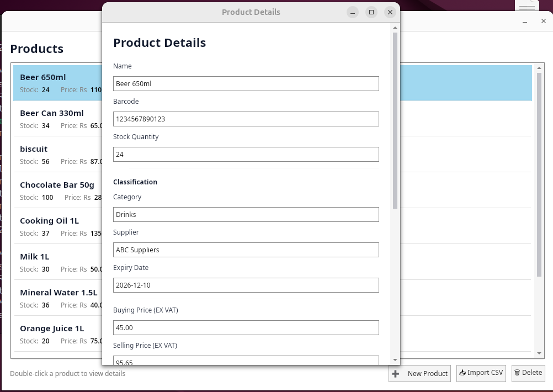Click the Expiry Date field
This screenshot has width=553, height=392.
point(246,285)
